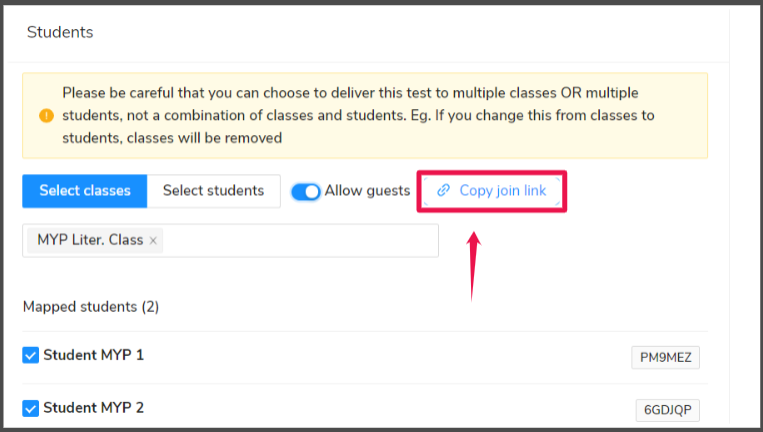This screenshot has width=763, height=432.
Task: Click the 6GDJQP student code
Action: [668, 410]
